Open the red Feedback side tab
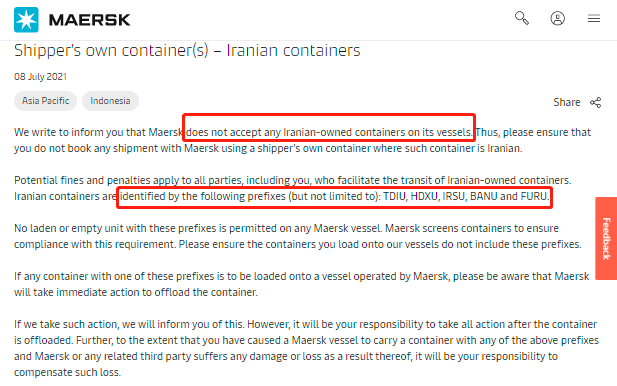The height and width of the screenshot is (386, 617). pyautogui.click(x=606, y=238)
